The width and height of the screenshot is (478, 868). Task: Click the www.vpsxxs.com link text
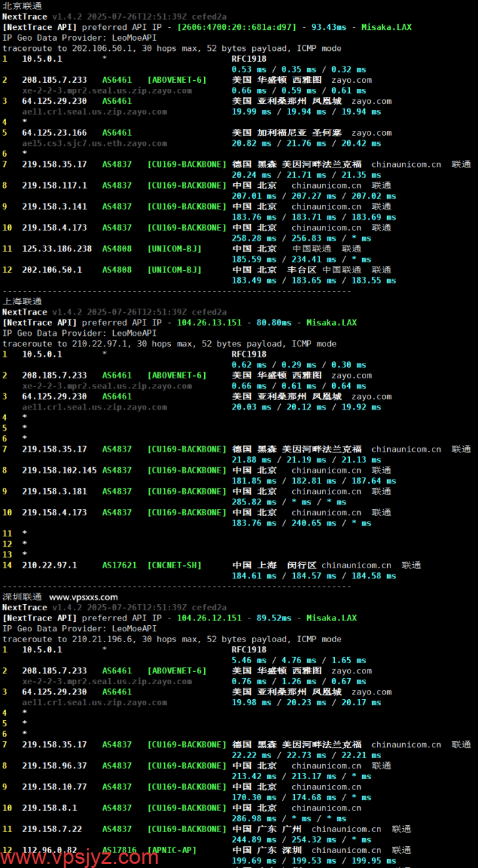coord(83,597)
